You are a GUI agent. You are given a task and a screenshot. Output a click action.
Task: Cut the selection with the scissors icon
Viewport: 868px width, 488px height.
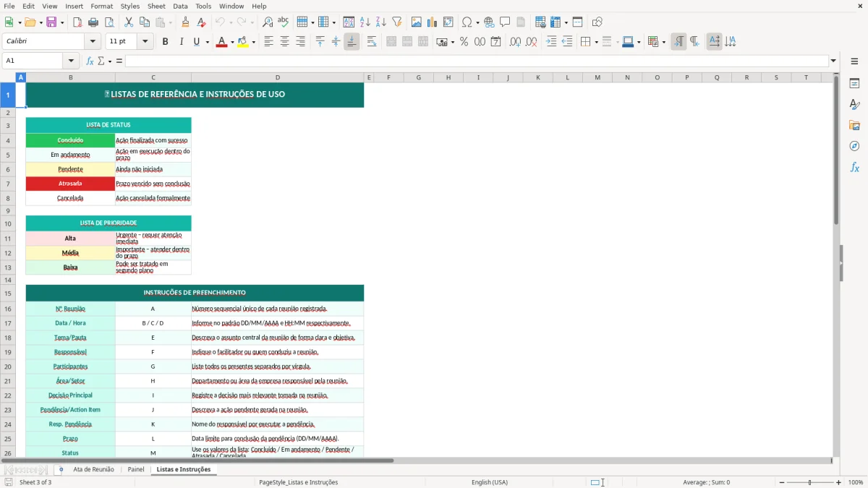click(129, 22)
